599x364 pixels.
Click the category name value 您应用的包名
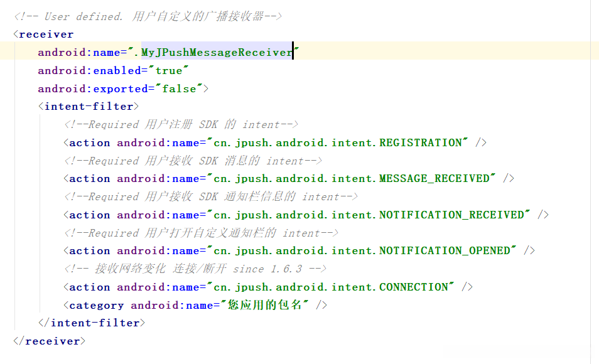264,305
